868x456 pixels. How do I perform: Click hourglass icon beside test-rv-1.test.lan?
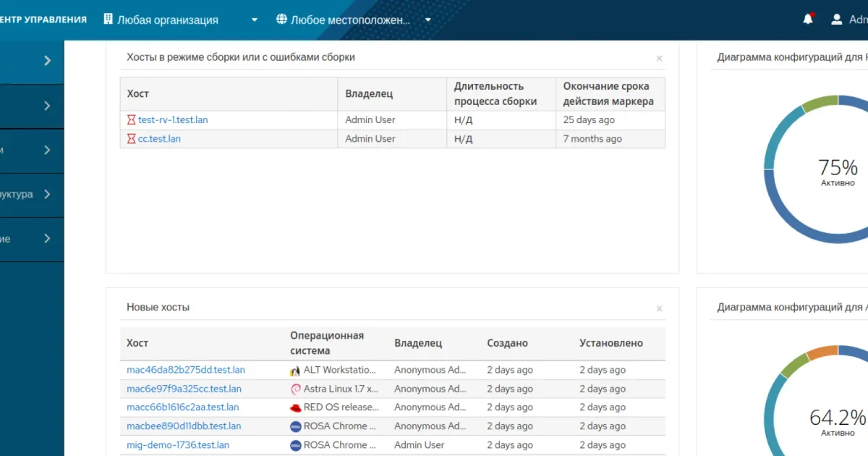(x=131, y=119)
